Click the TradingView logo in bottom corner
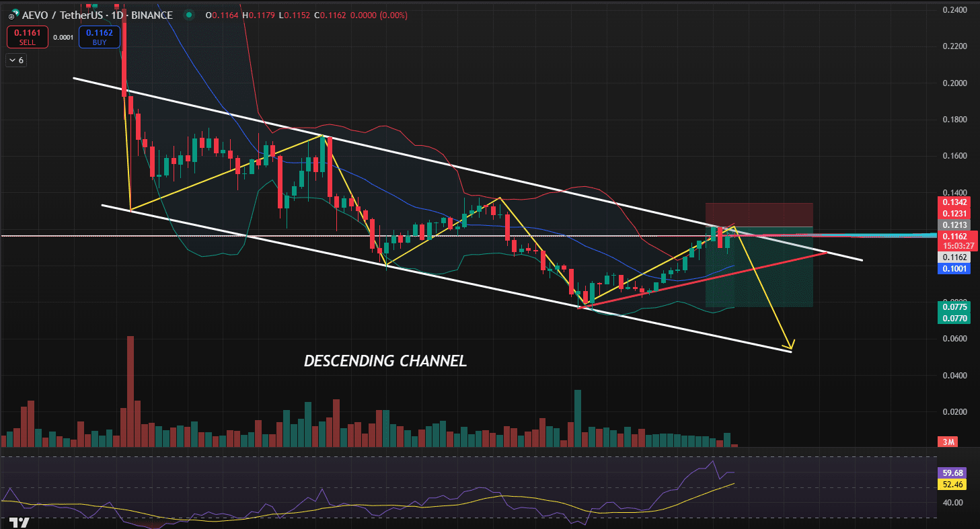 point(20,523)
